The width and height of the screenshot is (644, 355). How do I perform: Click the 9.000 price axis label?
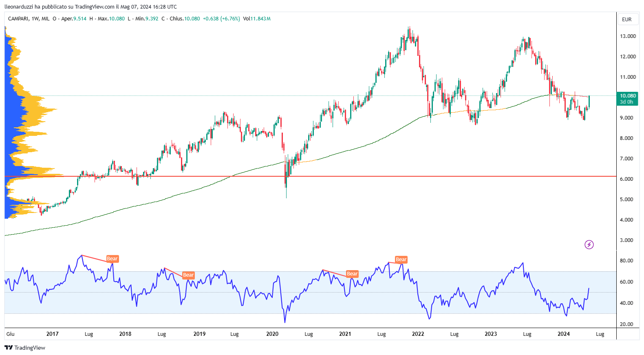626,118
